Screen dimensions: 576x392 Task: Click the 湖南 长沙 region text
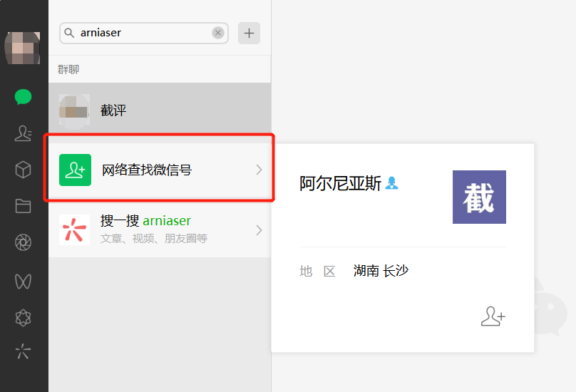click(x=381, y=271)
